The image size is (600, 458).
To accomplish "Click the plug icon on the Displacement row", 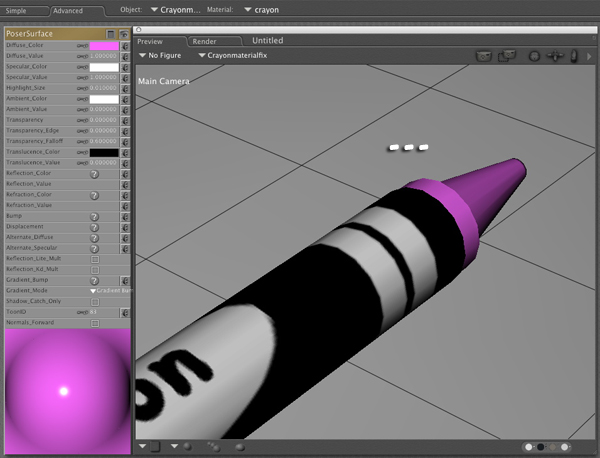I will [x=125, y=227].
